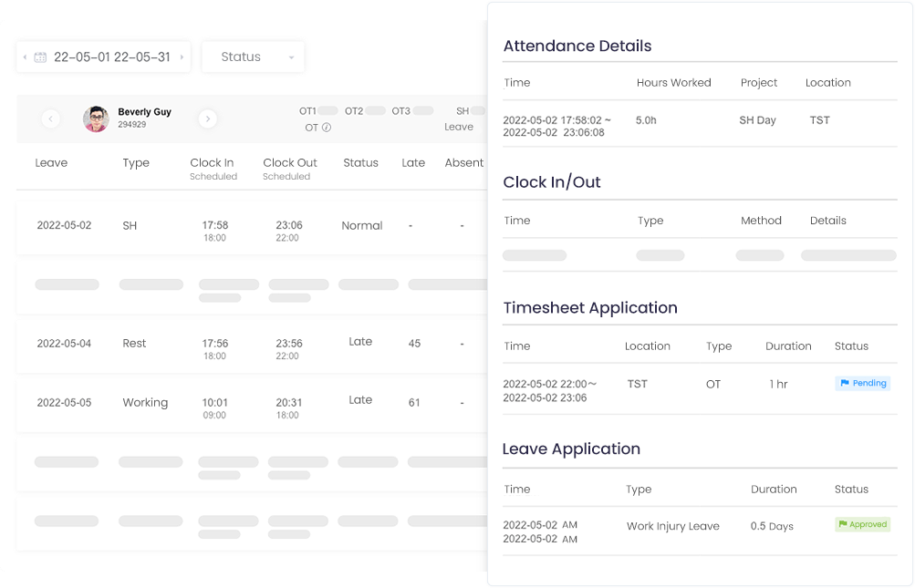Image resolution: width=915 pixels, height=588 pixels.
Task: Click the Absent column header
Action: [x=464, y=163]
